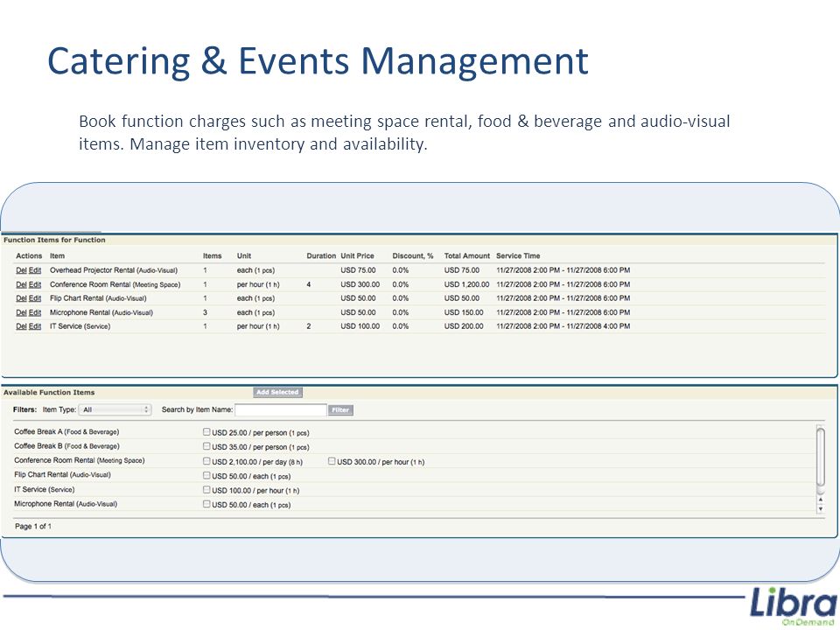Click the USD 1,200.00 total amount
The width and height of the screenshot is (840, 630).
pos(466,284)
